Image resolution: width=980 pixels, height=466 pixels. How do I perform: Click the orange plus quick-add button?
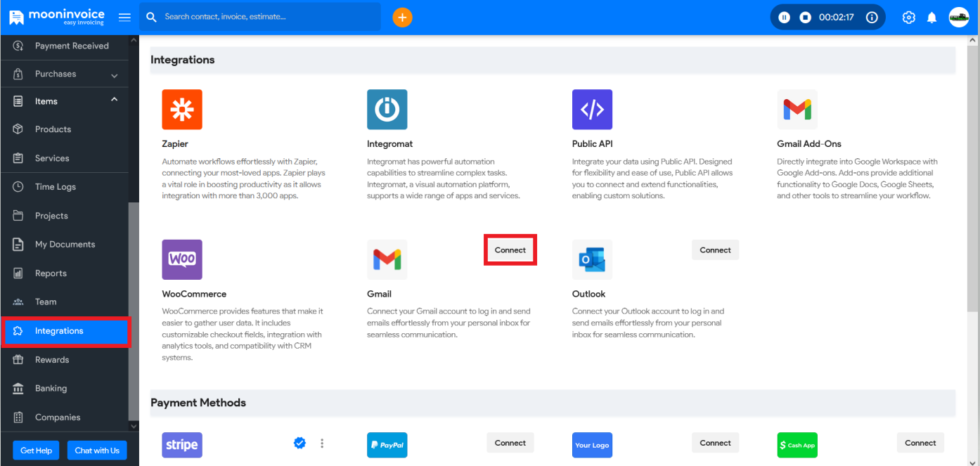[402, 17]
